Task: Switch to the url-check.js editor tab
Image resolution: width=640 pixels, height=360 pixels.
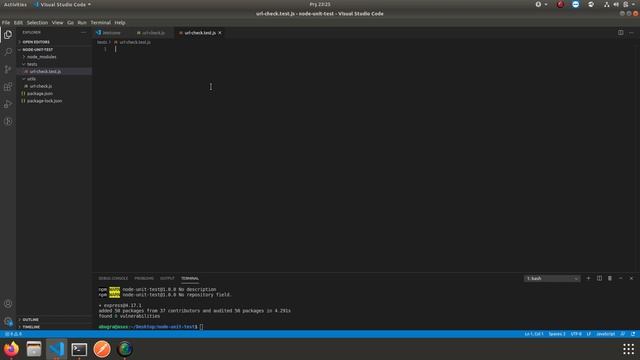Action: (152, 33)
